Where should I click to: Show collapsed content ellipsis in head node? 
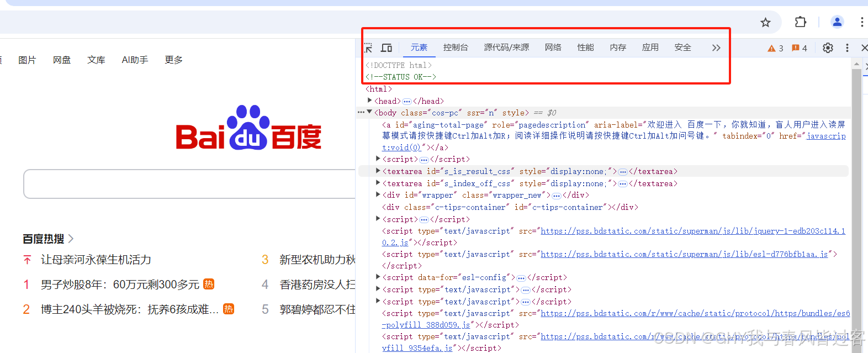coord(407,102)
